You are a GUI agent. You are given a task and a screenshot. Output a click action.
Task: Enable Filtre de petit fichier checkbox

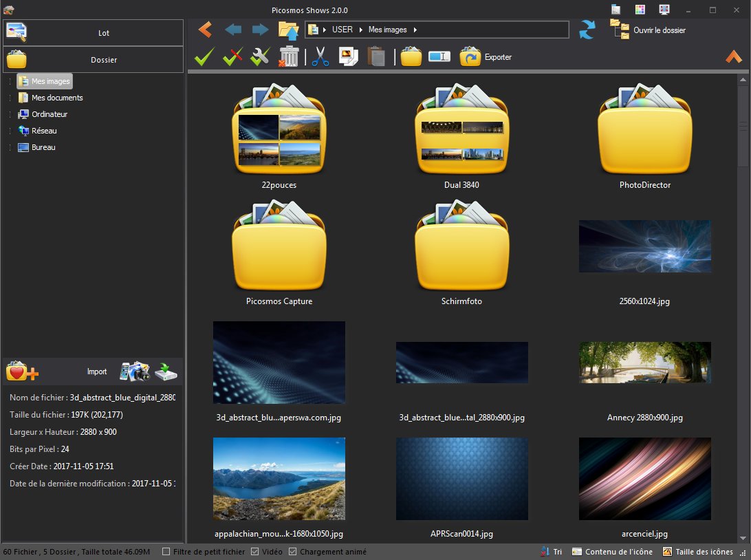click(x=166, y=551)
